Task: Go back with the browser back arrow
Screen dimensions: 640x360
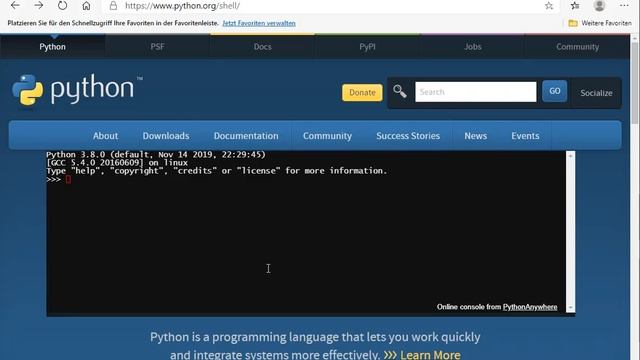Action: [x=15, y=5]
